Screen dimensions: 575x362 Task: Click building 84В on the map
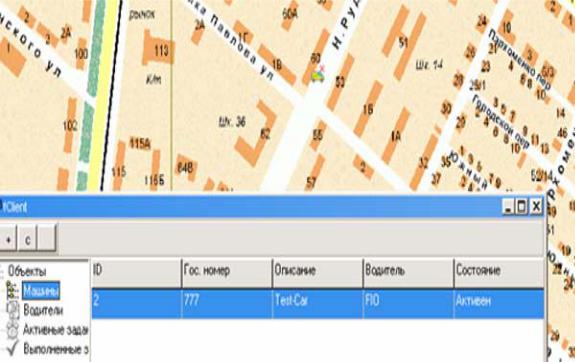click(x=186, y=168)
